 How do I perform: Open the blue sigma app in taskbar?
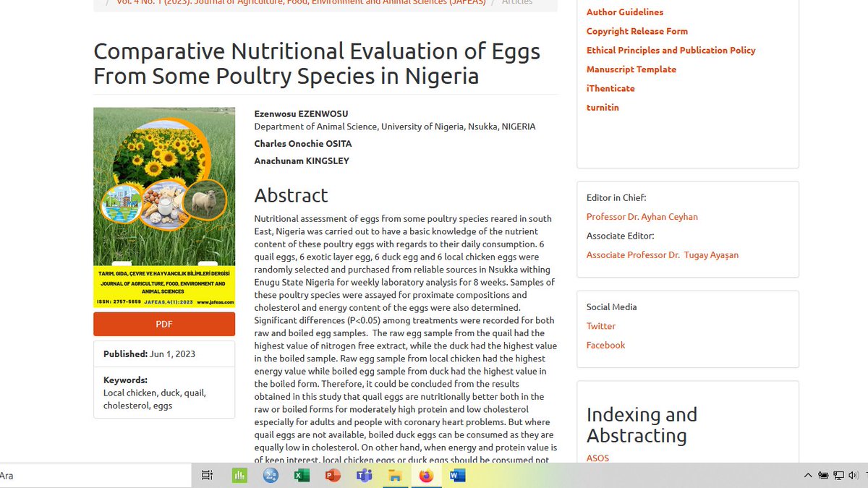pyautogui.click(x=271, y=475)
